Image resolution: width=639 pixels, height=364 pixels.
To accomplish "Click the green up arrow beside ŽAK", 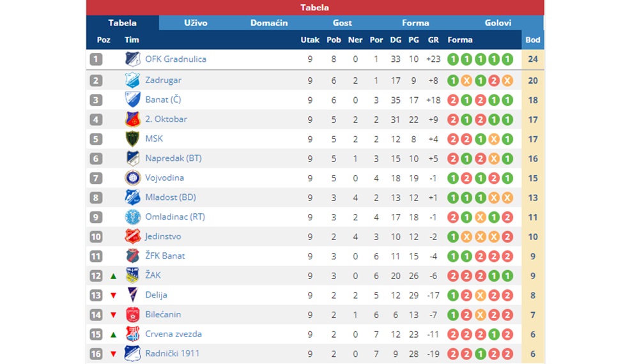I will pyautogui.click(x=113, y=276).
